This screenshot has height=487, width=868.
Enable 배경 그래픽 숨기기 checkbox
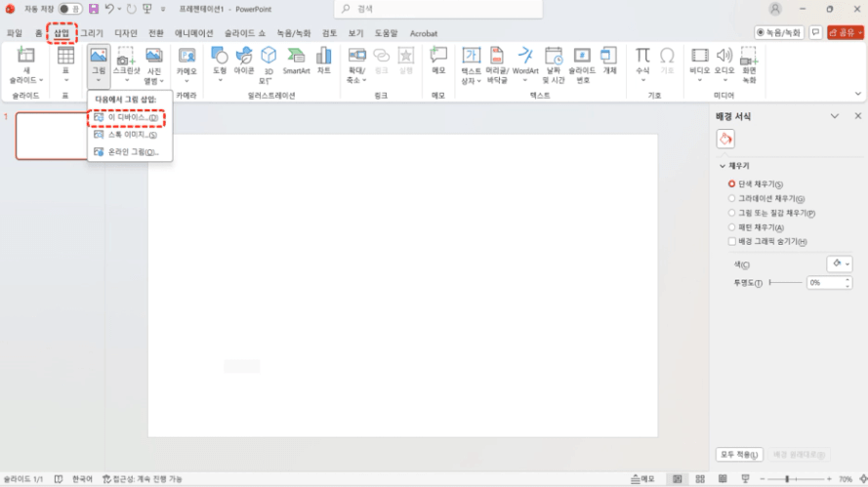732,241
